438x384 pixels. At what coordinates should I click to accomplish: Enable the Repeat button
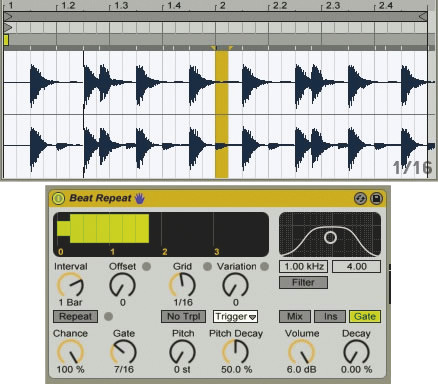[x=75, y=316]
